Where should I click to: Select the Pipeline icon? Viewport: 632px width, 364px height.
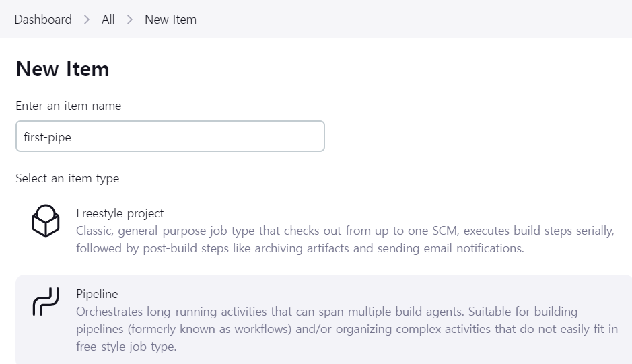(x=46, y=302)
